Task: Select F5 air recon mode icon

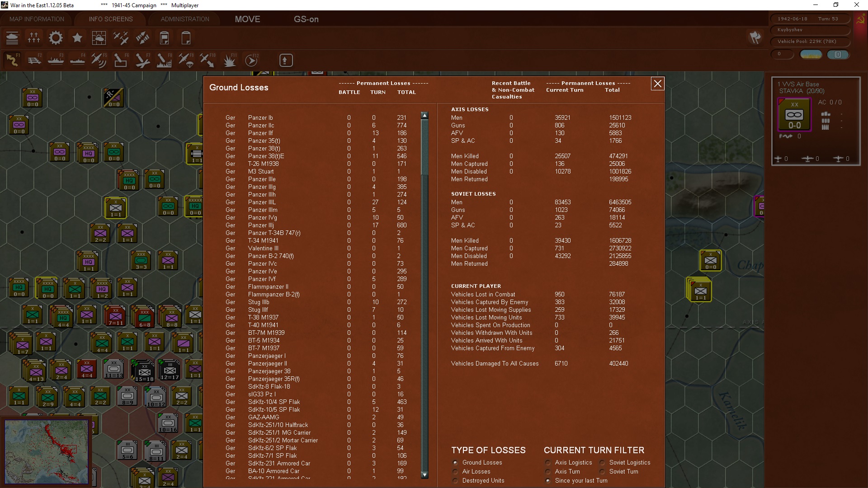Action: (x=99, y=60)
